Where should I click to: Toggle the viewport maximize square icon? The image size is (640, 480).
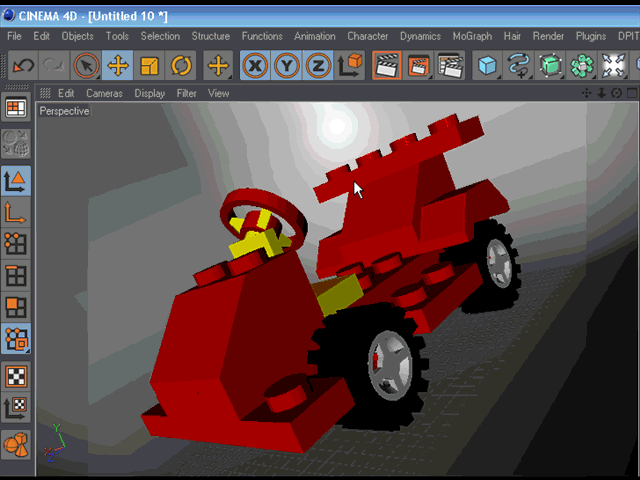click(x=632, y=93)
